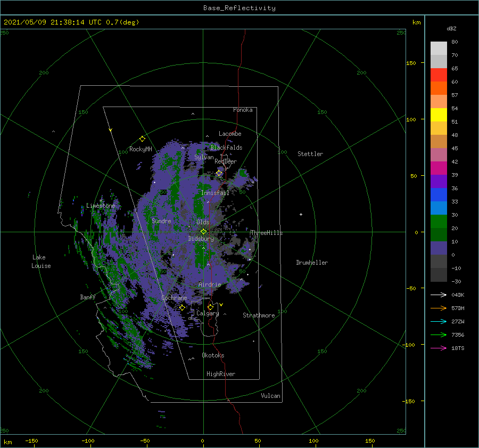
Task: Click the Vulcan city label
Action: pos(271,396)
